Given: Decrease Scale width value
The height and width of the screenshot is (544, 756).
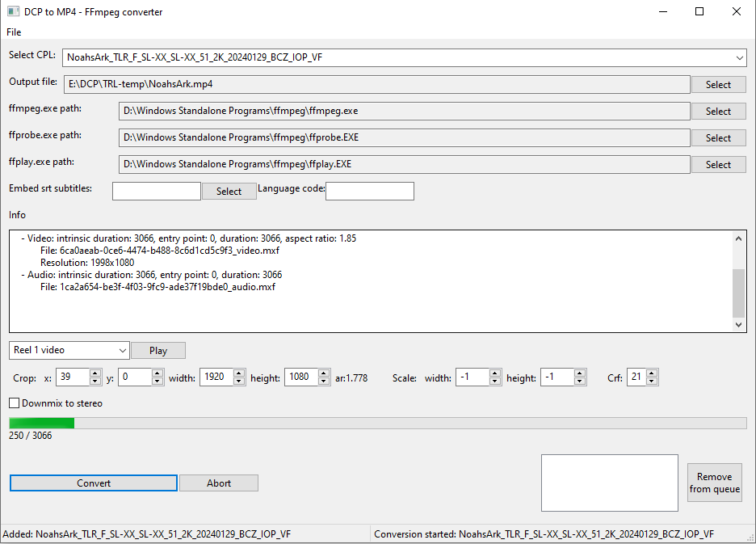Looking at the screenshot, I should point(495,381).
